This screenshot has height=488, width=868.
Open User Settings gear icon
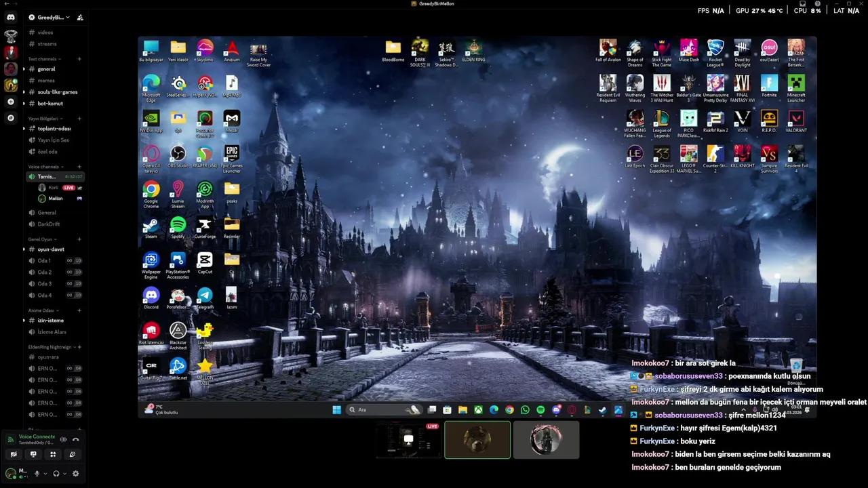(x=75, y=474)
